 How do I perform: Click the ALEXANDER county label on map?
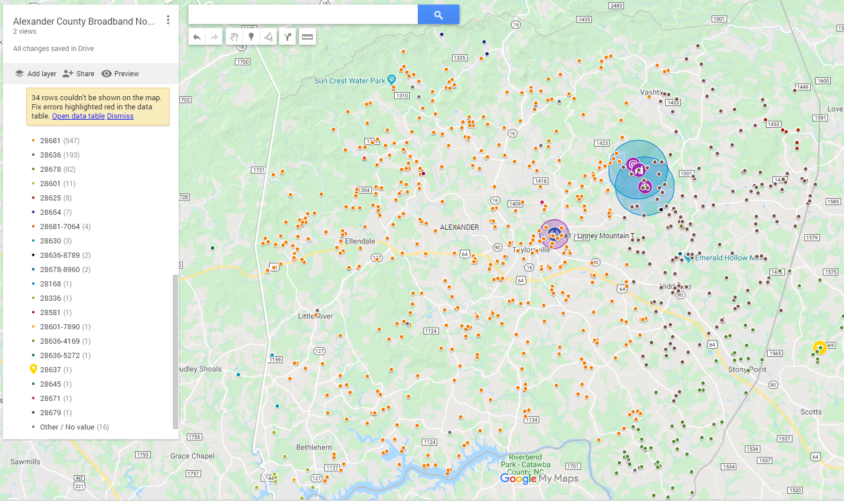(x=460, y=227)
